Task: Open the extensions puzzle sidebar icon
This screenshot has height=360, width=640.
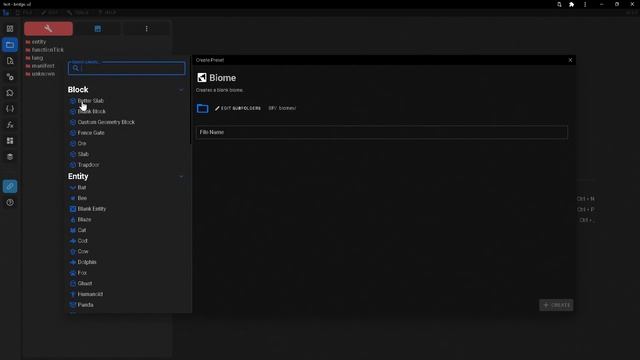Action: [x=10, y=93]
